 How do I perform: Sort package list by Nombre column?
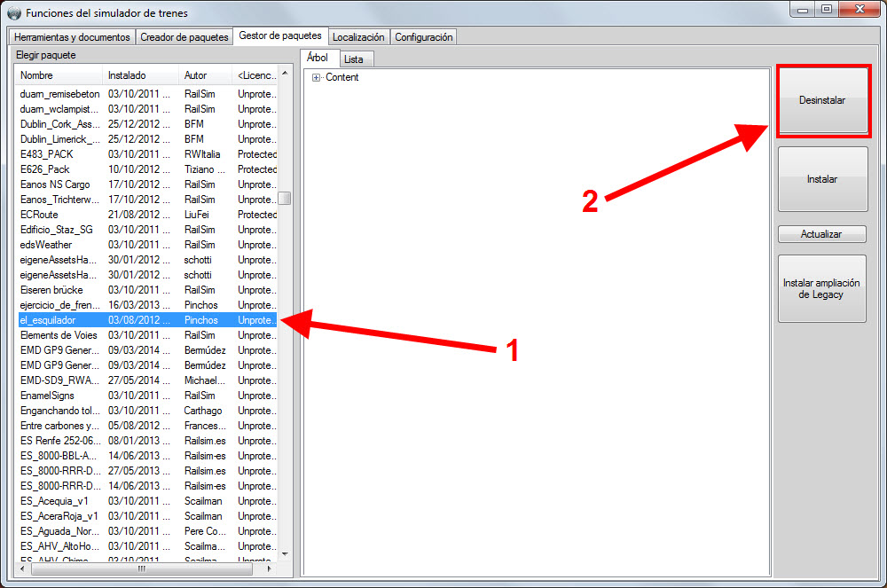pyautogui.click(x=59, y=76)
